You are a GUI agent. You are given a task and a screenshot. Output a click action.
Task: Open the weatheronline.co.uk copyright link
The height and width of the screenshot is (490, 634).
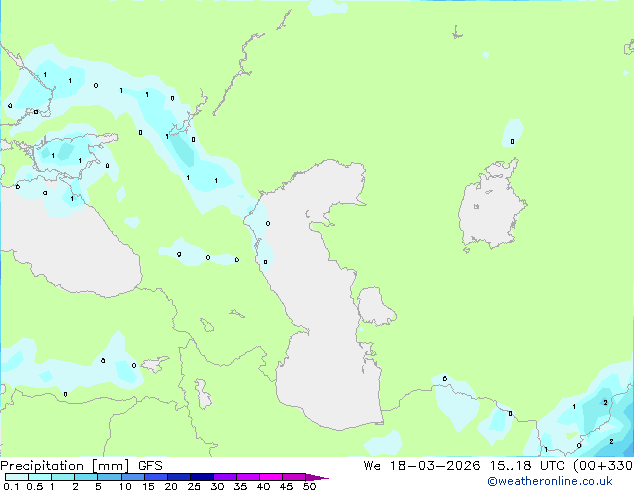[550, 481]
